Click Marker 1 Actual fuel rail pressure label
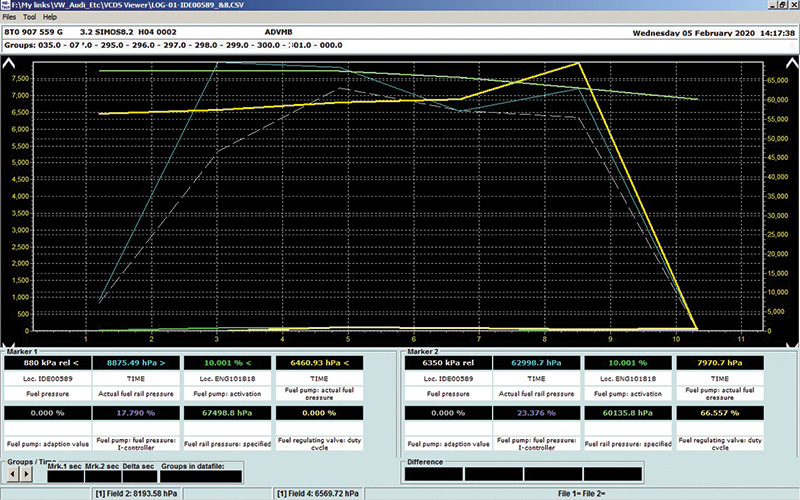 136,394
